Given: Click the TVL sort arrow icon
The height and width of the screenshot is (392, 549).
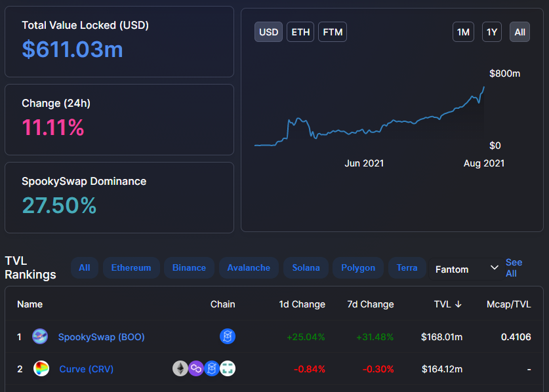Looking at the screenshot, I should (458, 305).
